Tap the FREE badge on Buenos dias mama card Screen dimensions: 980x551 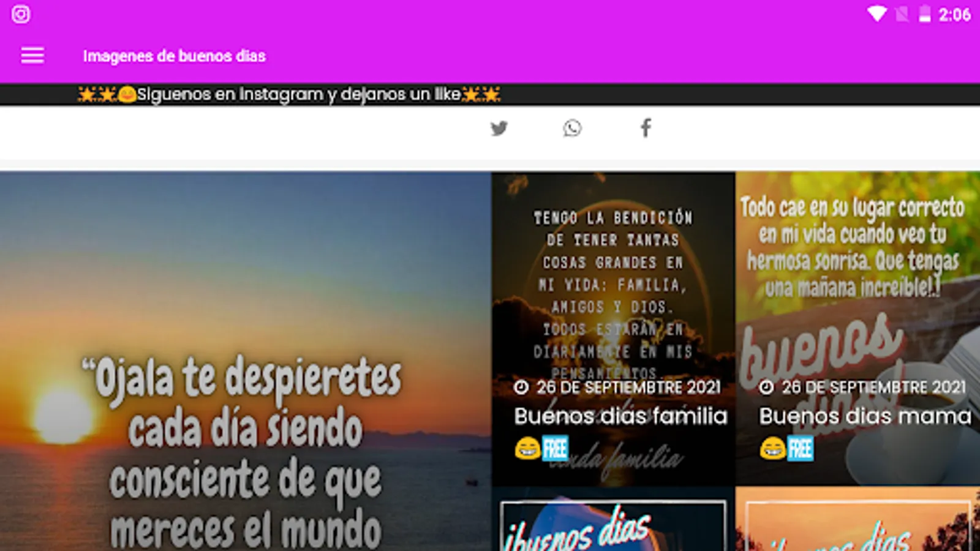[x=800, y=449]
